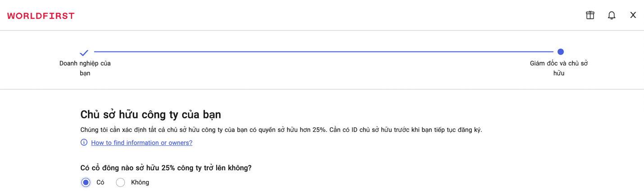Click the completed step checkmark icon

click(x=84, y=53)
